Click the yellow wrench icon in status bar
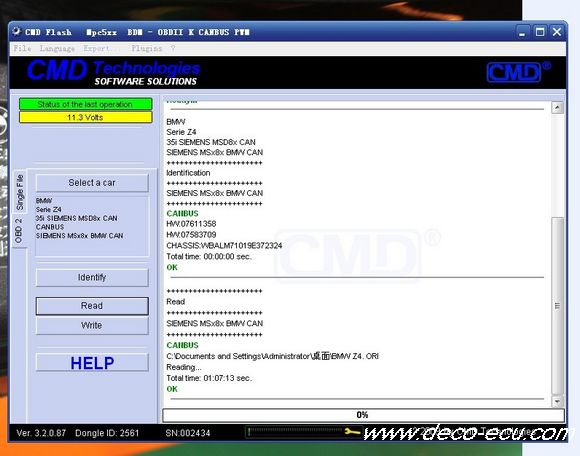580x456 pixels. click(x=352, y=432)
